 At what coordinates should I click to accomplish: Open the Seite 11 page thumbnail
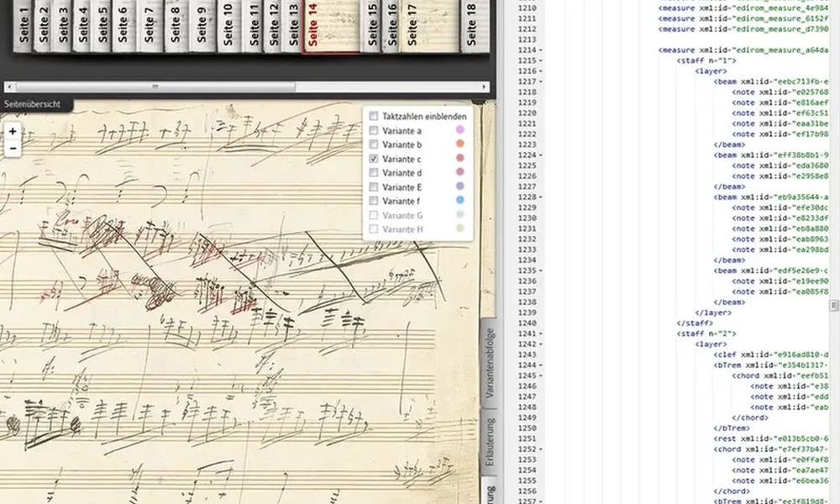[252, 26]
